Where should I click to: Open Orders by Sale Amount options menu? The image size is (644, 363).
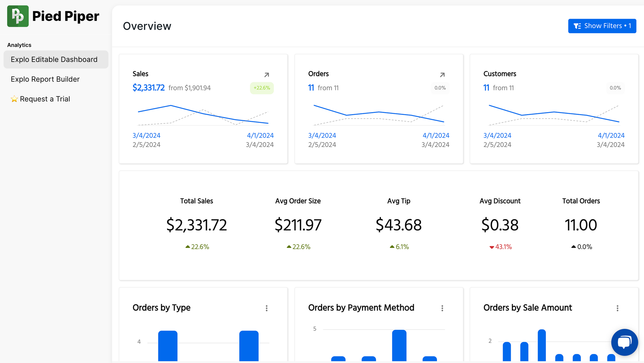tap(617, 308)
